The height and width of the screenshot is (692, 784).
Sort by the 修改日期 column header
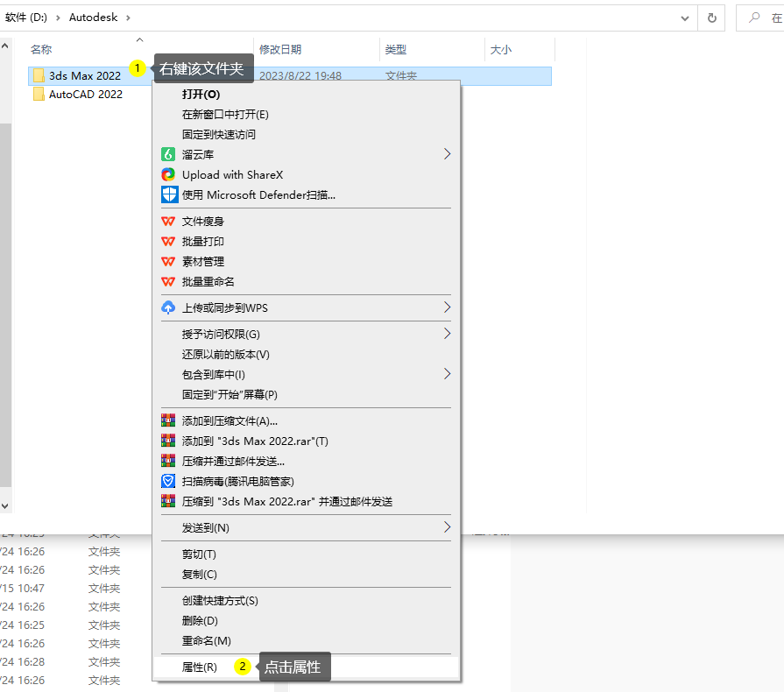[280, 50]
